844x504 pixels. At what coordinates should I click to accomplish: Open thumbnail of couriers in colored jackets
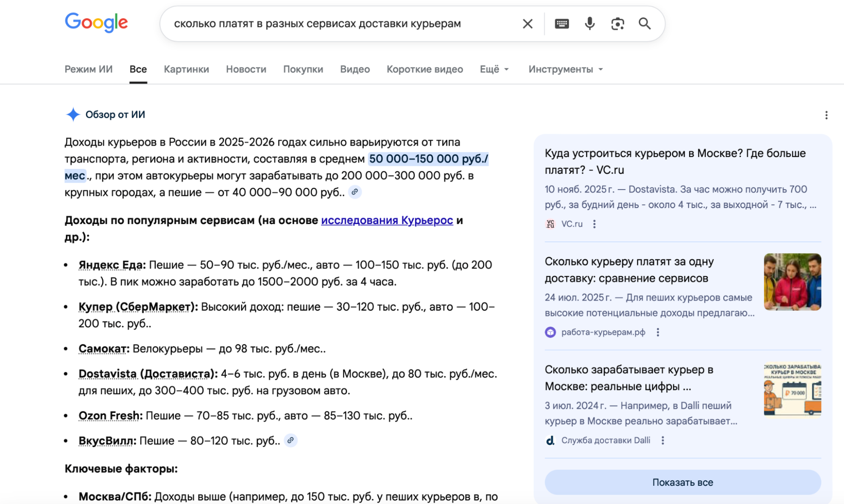[x=792, y=282]
